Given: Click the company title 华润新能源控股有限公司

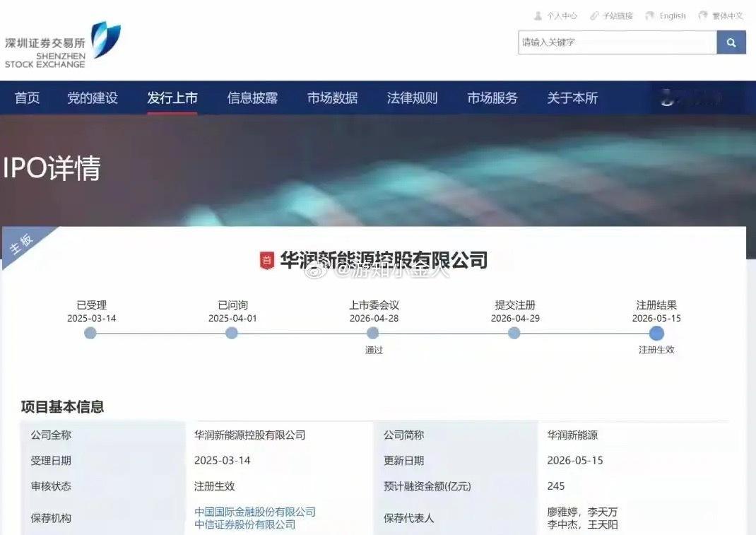Looking at the screenshot, I should 384,260.
